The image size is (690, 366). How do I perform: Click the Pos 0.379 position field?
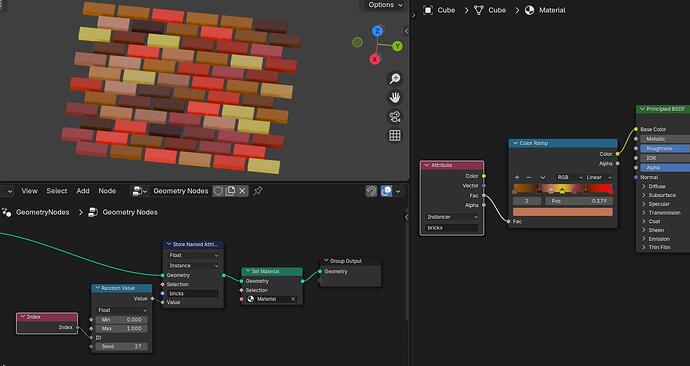coord(579,201)
